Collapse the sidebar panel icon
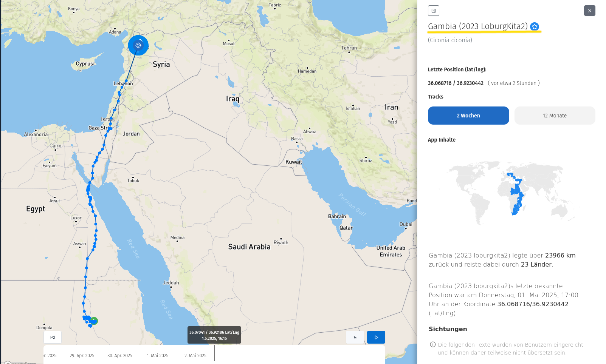Viewport: 606px width, 364px height. pos(433,11)
